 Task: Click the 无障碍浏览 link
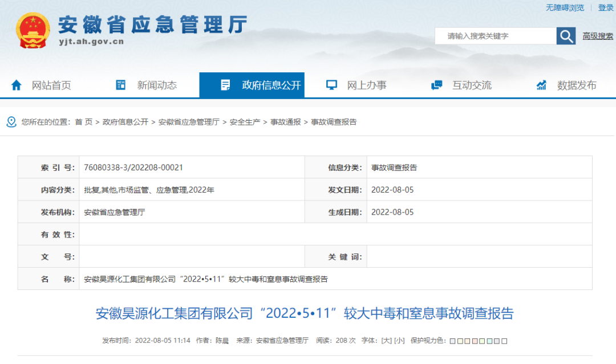point(565,7)
